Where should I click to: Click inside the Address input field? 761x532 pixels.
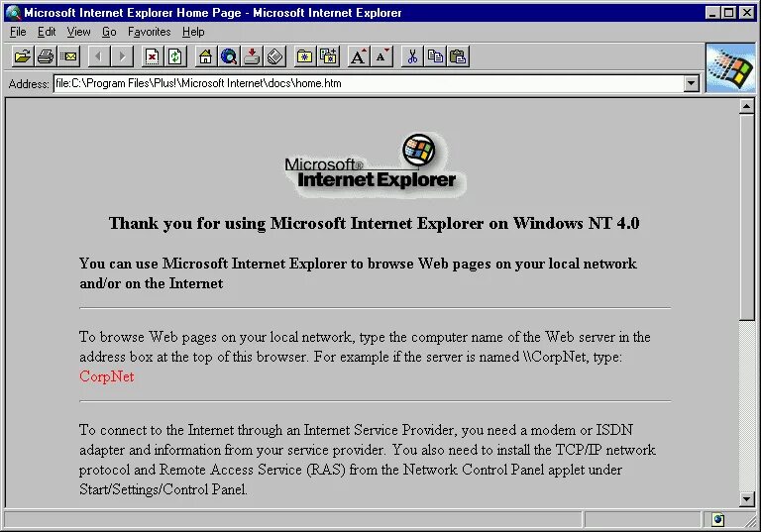click(369, 83)
